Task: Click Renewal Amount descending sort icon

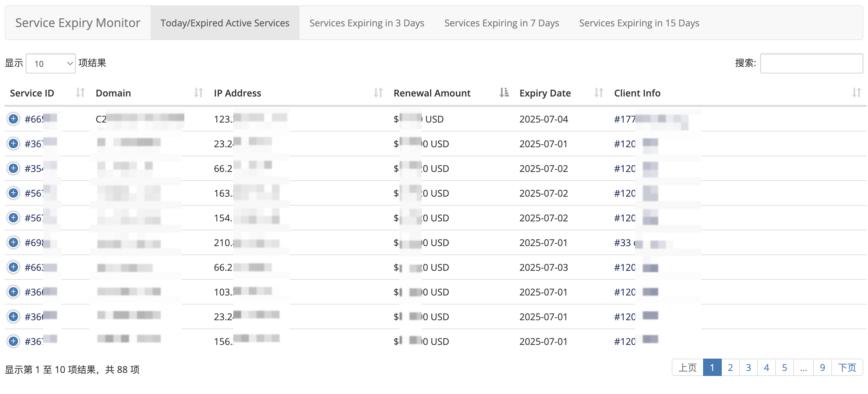Action: coord(504,93)
